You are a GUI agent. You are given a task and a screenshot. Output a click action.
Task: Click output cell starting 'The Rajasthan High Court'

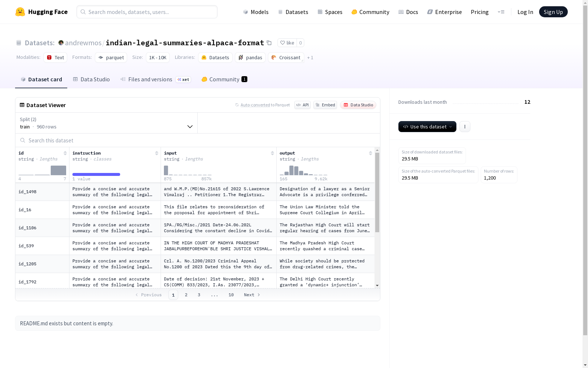pos(326,228)
